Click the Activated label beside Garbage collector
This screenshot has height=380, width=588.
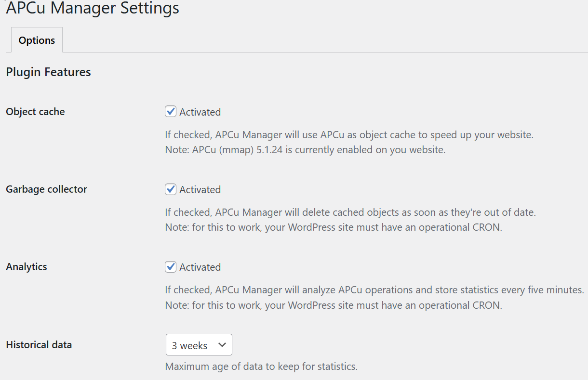point(200,190)
